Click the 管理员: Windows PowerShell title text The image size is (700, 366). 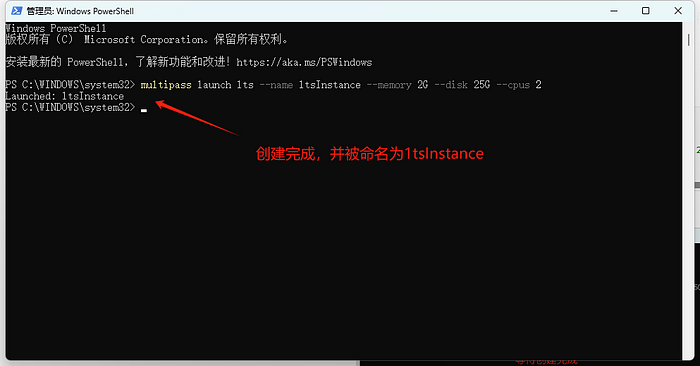pos(80,11)
